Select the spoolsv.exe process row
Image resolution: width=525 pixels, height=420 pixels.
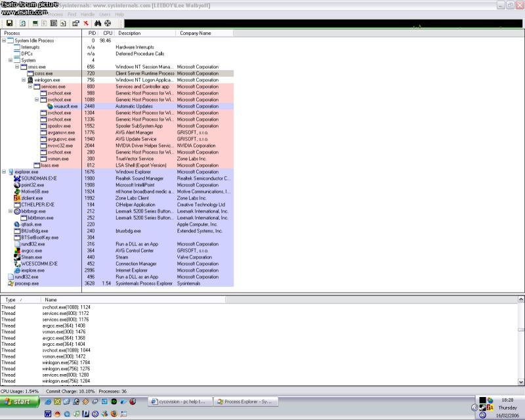(x=117, y=126)
